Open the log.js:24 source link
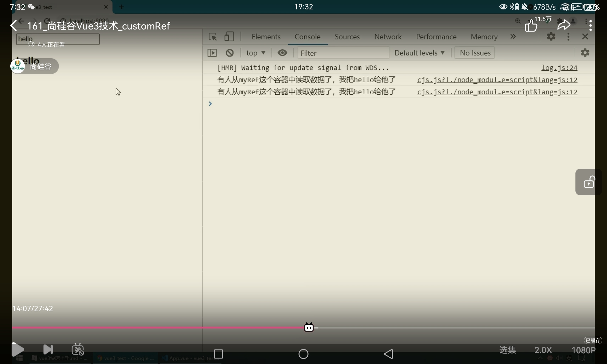 [x=559, y=68]
